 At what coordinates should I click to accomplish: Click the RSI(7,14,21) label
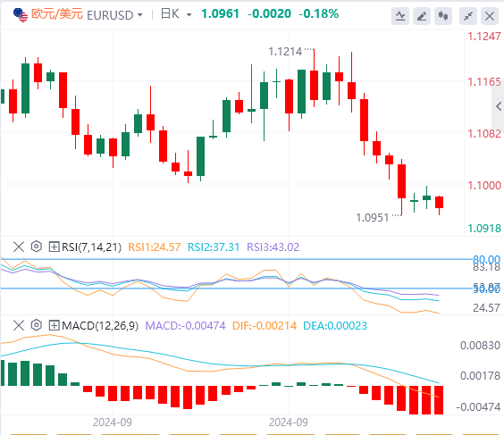click(x=92, y=247)
